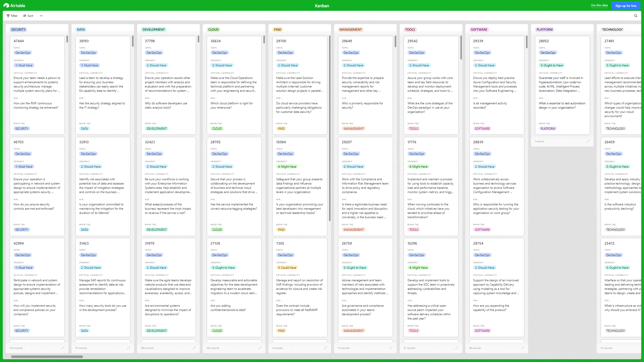Click the Sign up for free button
The height and width of the screenshot is (362, 644).
(x=626, y=6)
